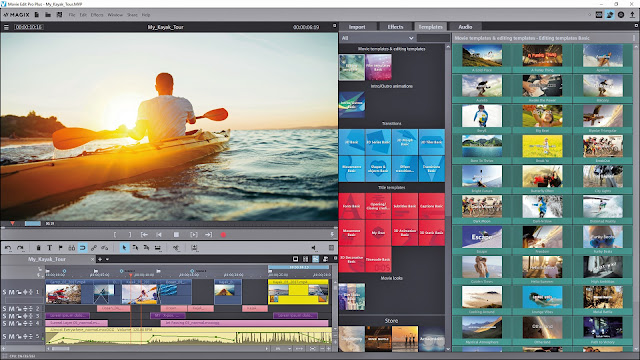
Task: Select the yellow Kayak clip on track 1
Action: [x=298, y=291]
